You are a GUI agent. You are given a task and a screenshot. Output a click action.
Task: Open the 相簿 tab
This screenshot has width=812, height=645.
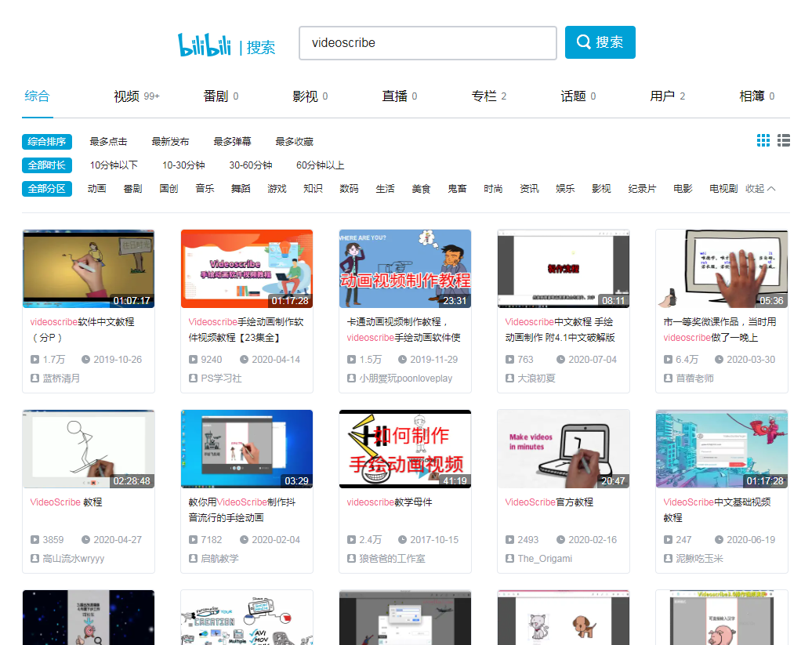click(756, 96)
